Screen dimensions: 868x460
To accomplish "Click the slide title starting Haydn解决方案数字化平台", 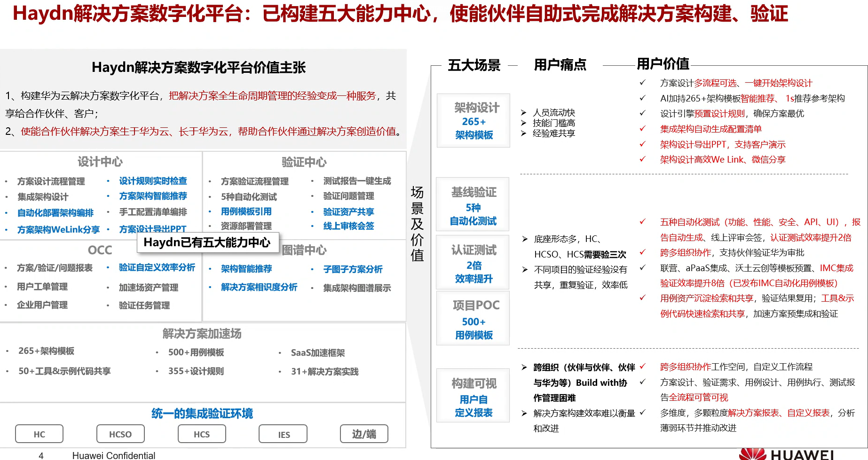I will click(x=400, y=14).
